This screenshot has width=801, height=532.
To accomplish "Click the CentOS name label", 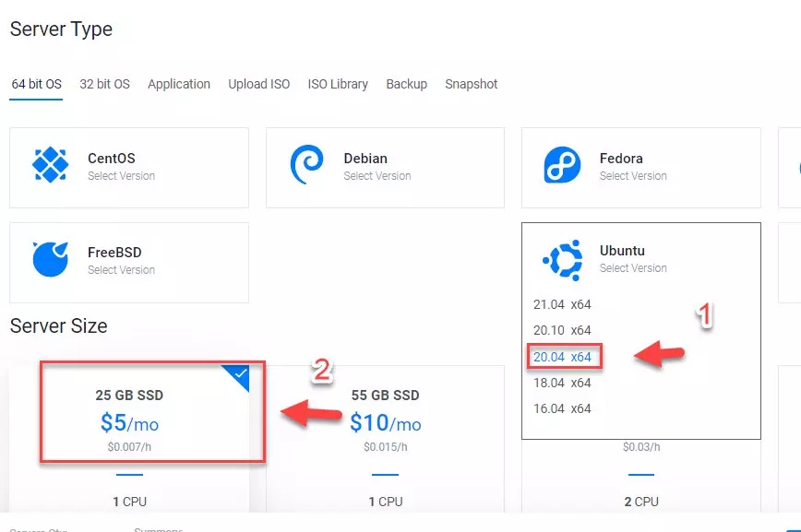I will click(x=112, y=159).
